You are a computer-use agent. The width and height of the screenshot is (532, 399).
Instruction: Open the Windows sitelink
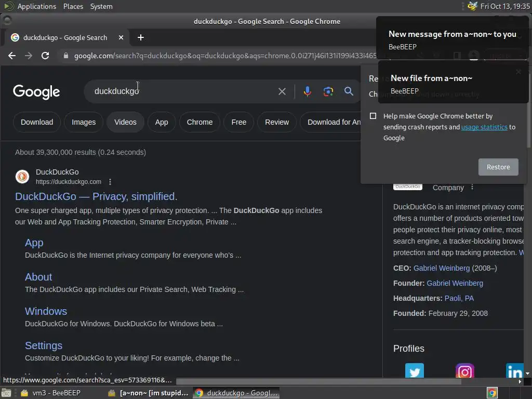pyautogui.click(x=46, y=312)
